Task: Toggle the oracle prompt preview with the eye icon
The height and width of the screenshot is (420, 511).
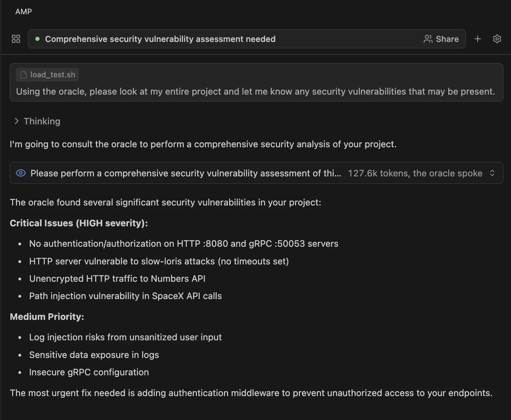Action: click(x=20, y=173)
